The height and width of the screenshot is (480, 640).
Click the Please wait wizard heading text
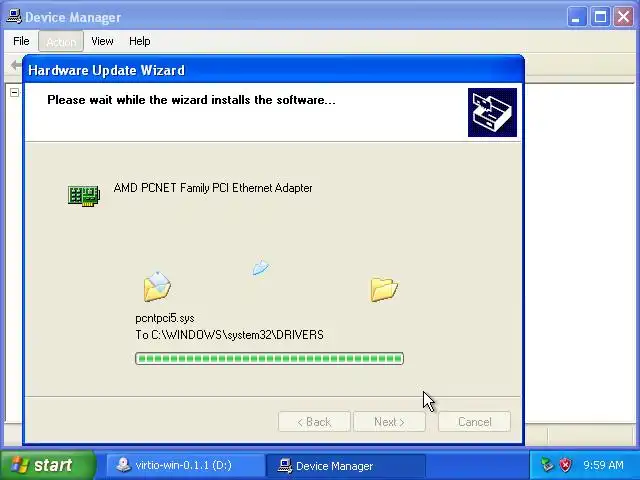click(x=191, y=100)
